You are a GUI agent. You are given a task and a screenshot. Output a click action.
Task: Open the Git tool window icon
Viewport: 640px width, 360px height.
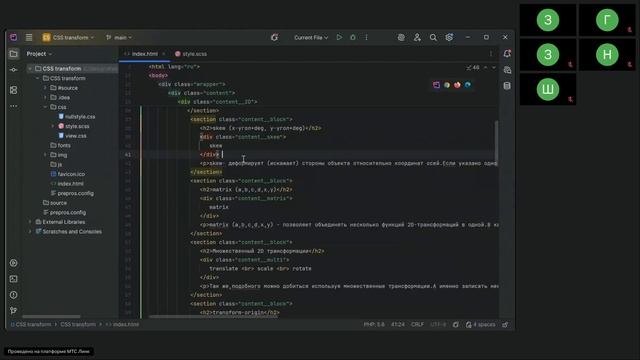coord(13,311)
